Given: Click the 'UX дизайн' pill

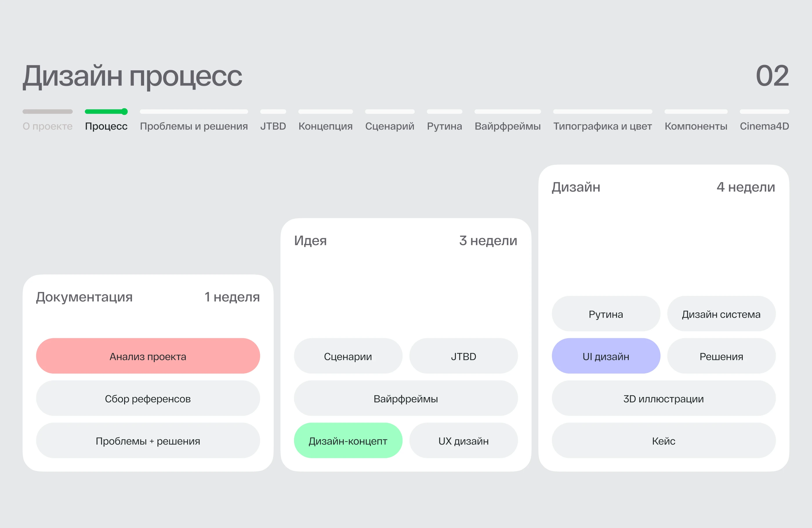Looking at the screenshot, I should point(463,441).
